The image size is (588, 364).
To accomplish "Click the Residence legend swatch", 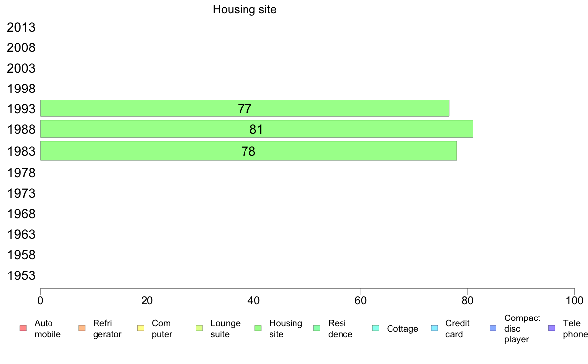I will (x=317, y=328).
